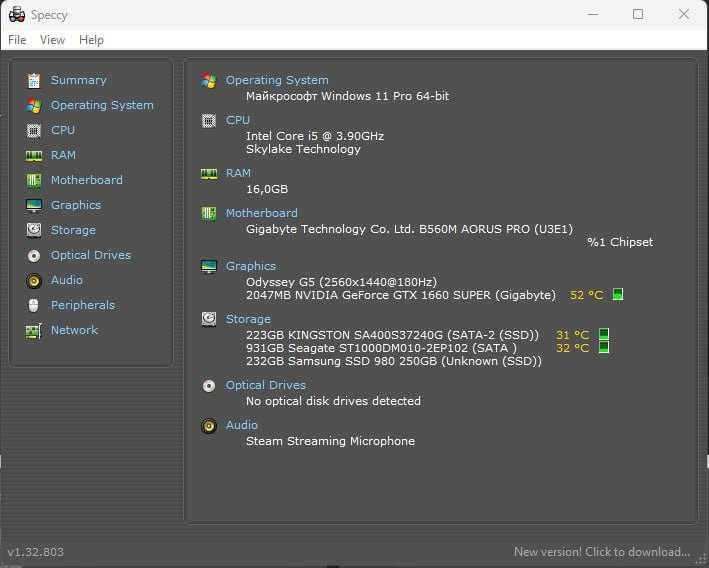Select Graphics in the sidebar

(x=76, y=205)
